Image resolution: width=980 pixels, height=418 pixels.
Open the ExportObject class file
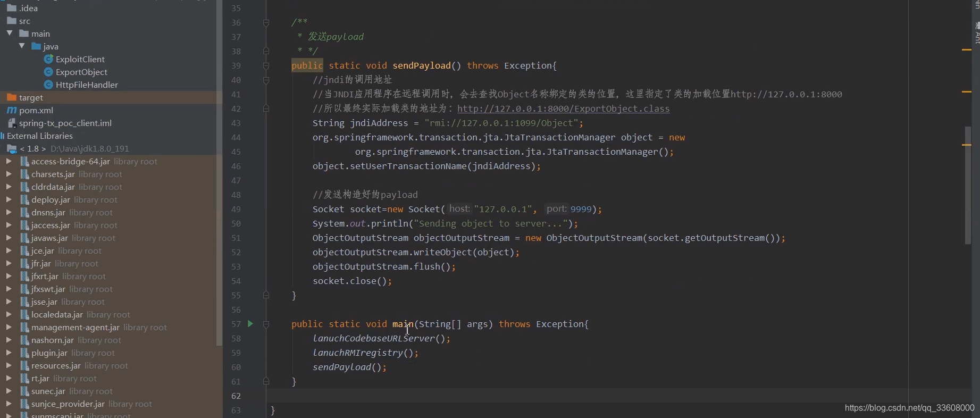81,72
